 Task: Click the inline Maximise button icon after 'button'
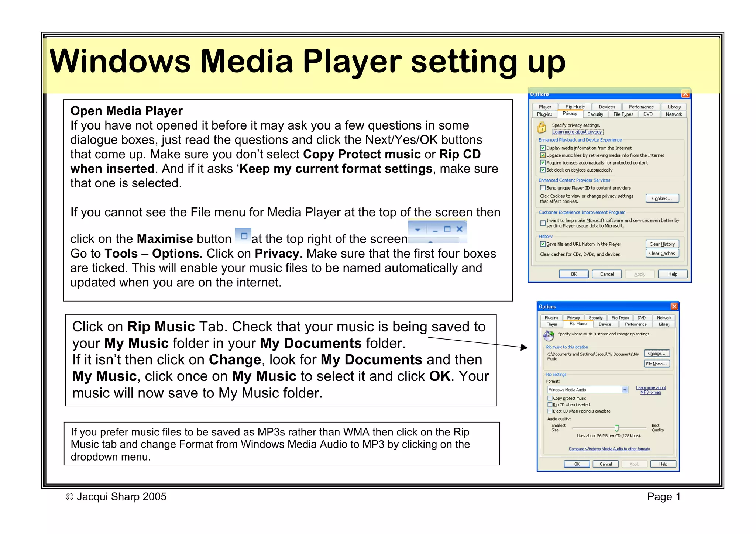click(x=244, y=236)
